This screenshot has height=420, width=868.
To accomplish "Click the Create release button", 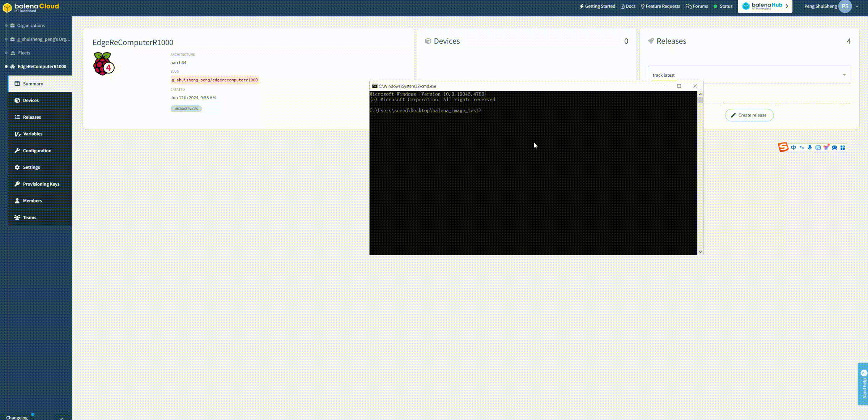I will (x=749, y=115).
